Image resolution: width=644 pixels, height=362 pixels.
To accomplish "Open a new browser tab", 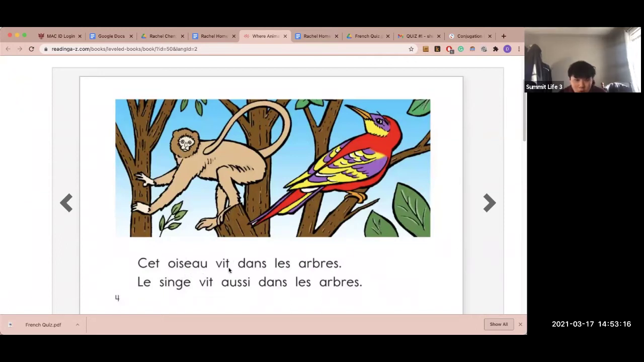I will pyautogui.click(x=504, y=36).
